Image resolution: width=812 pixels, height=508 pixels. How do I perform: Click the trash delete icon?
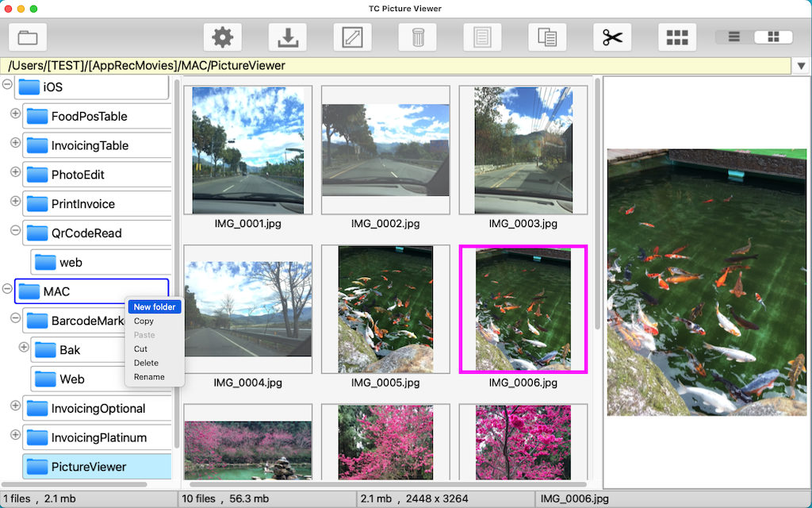[x=418, y=37]
